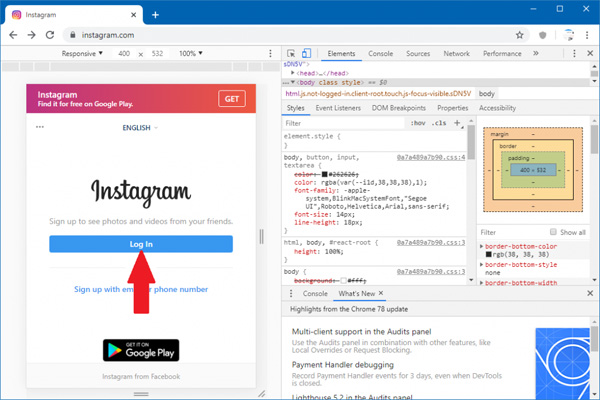Open the Responsive device dropdown

[82, 53]
